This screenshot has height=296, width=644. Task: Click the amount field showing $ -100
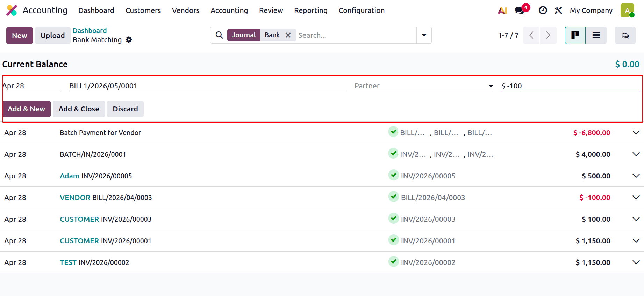571,86
